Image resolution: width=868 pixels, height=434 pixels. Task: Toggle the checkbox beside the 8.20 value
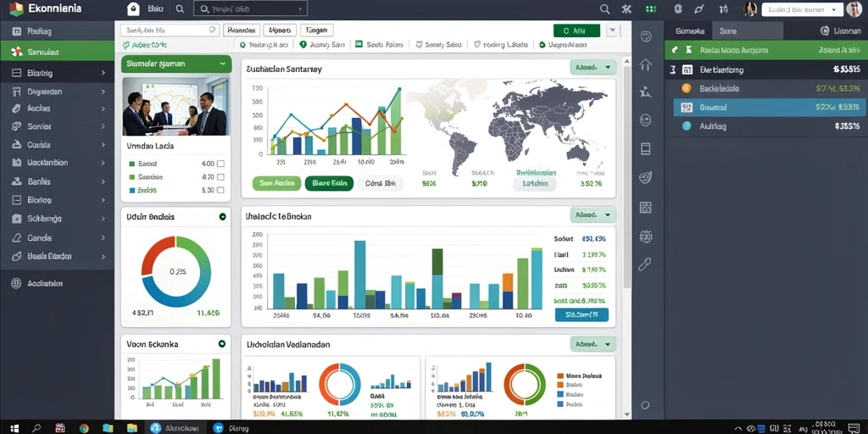[x=220, y=177]
